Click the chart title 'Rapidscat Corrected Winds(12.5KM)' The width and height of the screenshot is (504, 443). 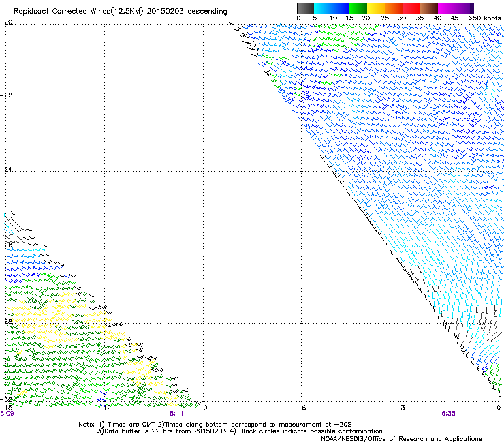coord(78,12)
